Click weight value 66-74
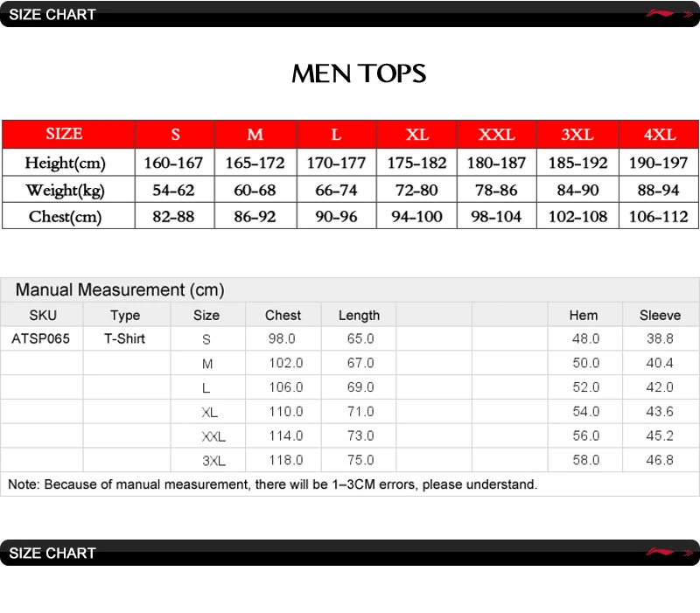700x613 pixels. [336, 190]
